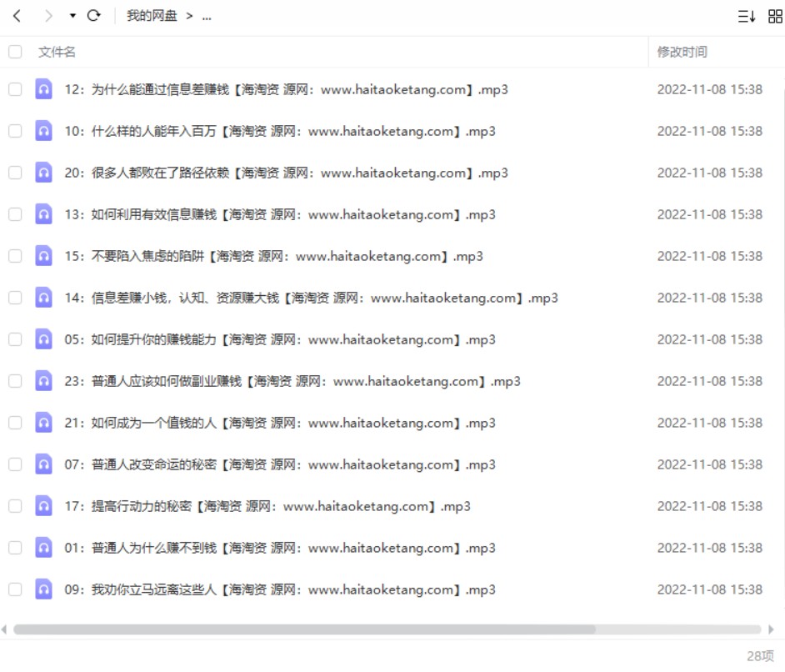
Task: Check the box for file 15
Action: click(15, 257)
